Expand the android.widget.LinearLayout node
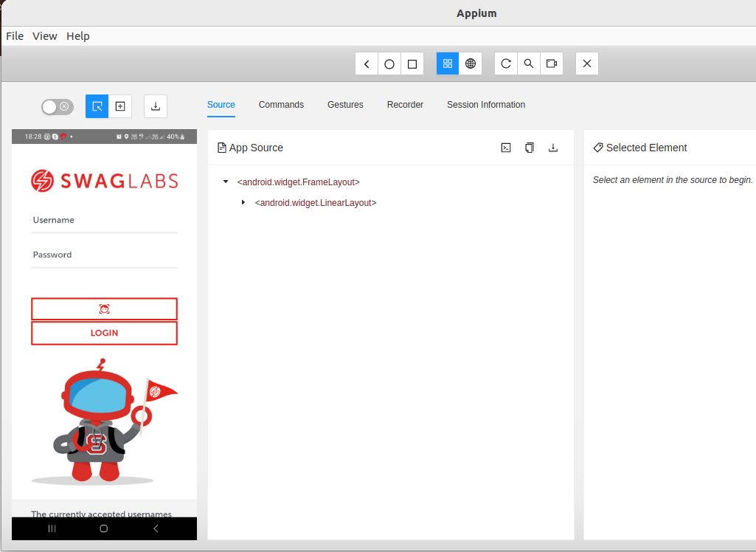This screenshot has height=552, width=756. (x=243, y=202)
